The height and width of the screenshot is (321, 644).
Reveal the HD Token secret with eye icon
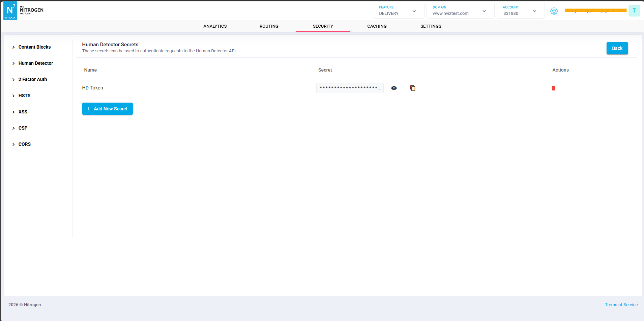tap(394, 88)
